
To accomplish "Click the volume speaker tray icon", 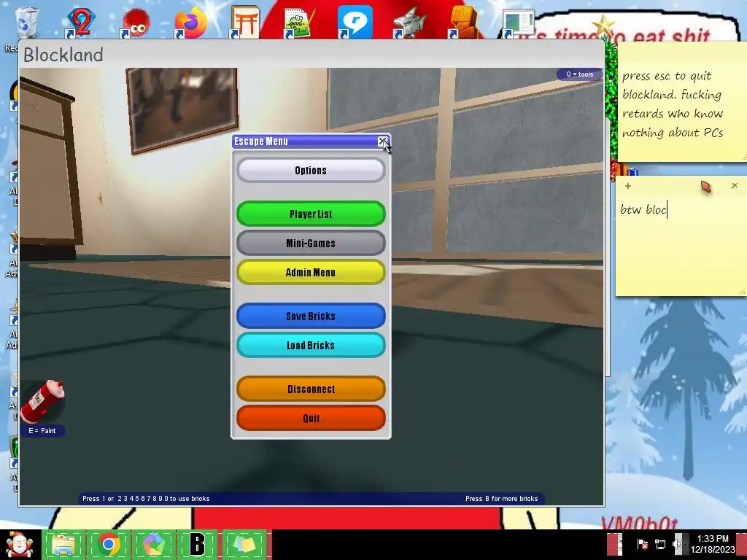I will coord(678,544).
